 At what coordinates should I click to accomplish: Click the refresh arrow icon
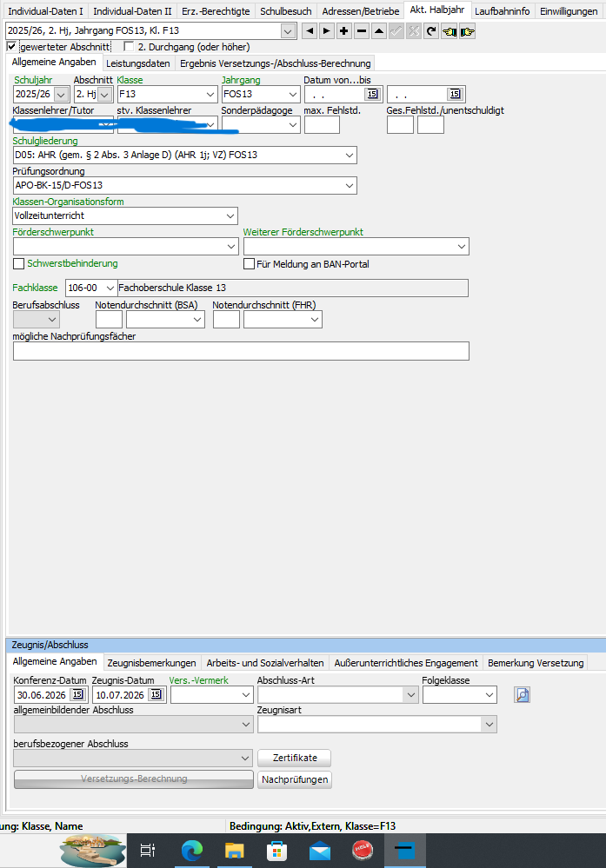[x=431, y=31]
